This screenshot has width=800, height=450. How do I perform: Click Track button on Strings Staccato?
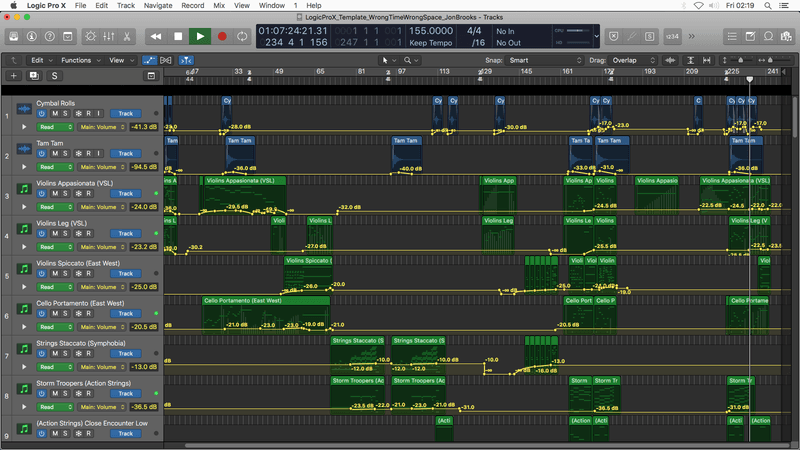(x=126, y=354)
